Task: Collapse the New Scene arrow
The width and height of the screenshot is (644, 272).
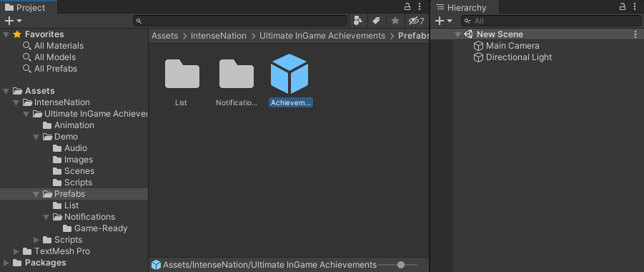Action: (x=457, y=34)
